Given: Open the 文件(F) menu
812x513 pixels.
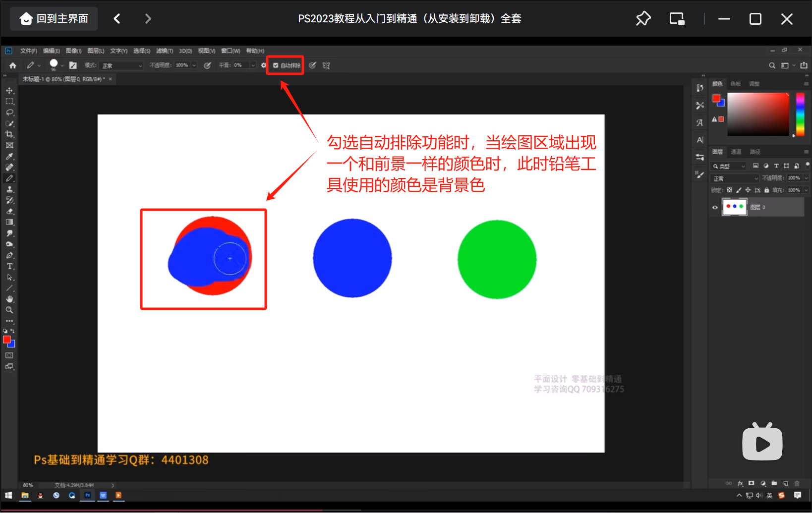Looking at the screenshot, I should click(29, 51).
